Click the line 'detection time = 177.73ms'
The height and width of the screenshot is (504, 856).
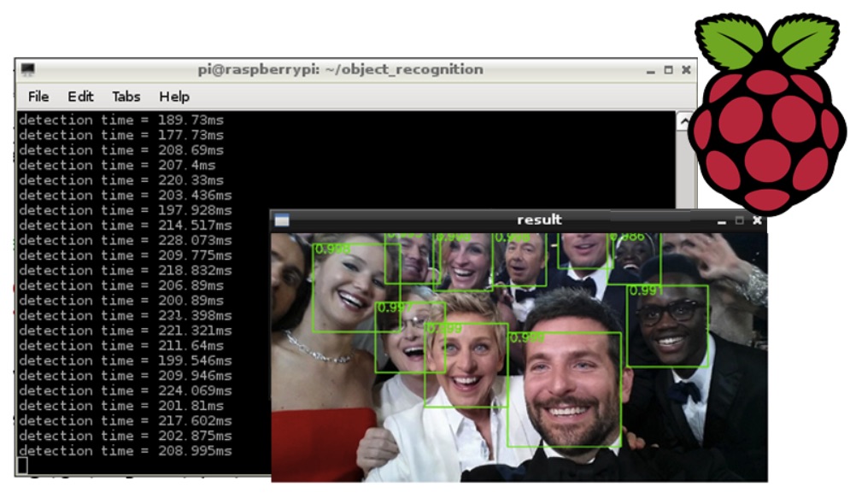pos(121,135)
